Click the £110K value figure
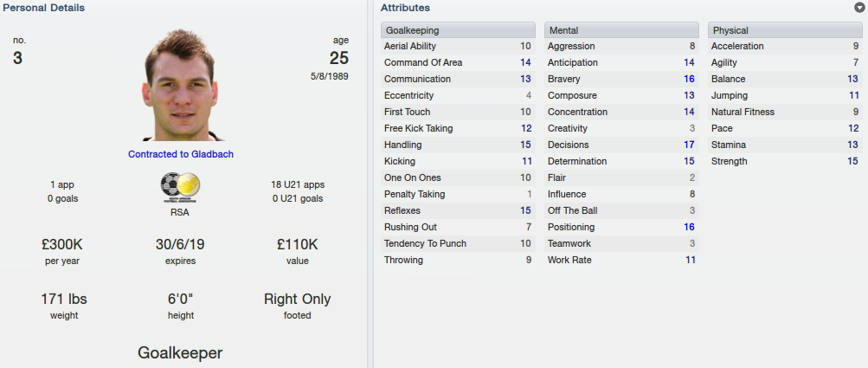Screen dimensions: 868x368 298,244
